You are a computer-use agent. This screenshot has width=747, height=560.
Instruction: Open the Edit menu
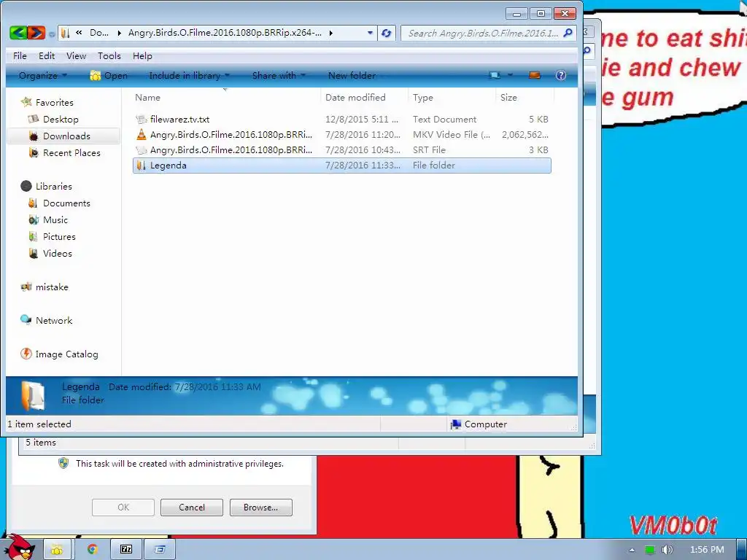tap(47, 55)
